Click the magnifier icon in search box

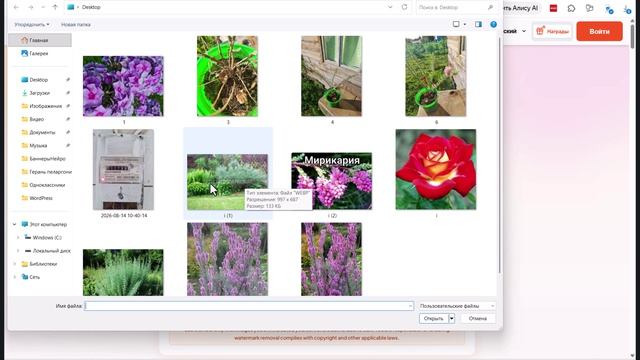(491, 7)
